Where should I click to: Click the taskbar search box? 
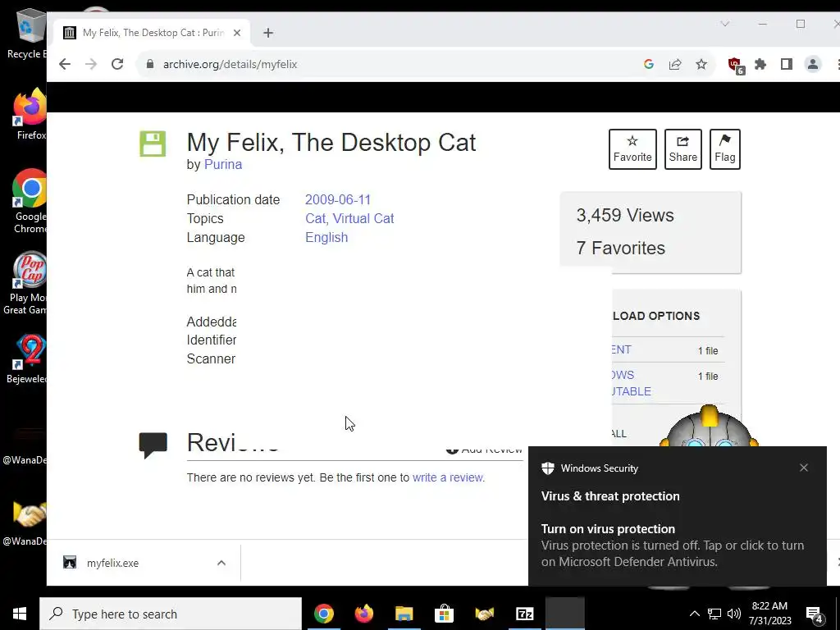[x=171, y=614]
